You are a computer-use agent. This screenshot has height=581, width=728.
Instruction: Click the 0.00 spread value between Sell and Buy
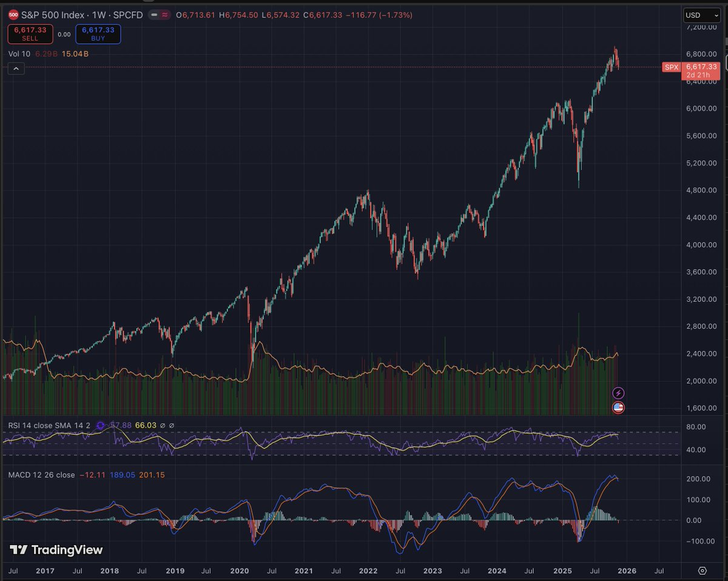64,35
